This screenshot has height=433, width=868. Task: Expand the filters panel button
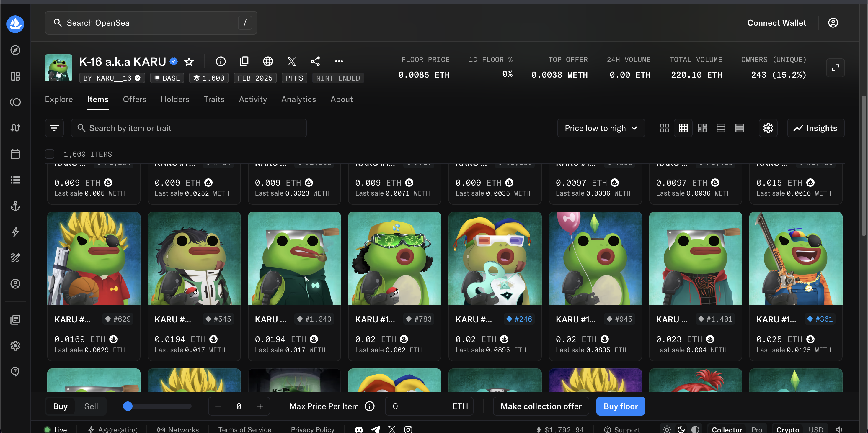point(54,128)
